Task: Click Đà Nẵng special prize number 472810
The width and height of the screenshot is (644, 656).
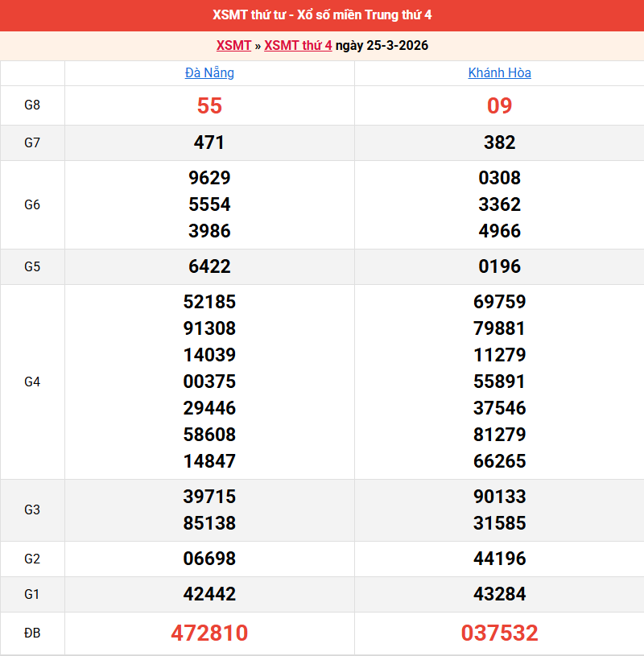Action: [209, 633]
